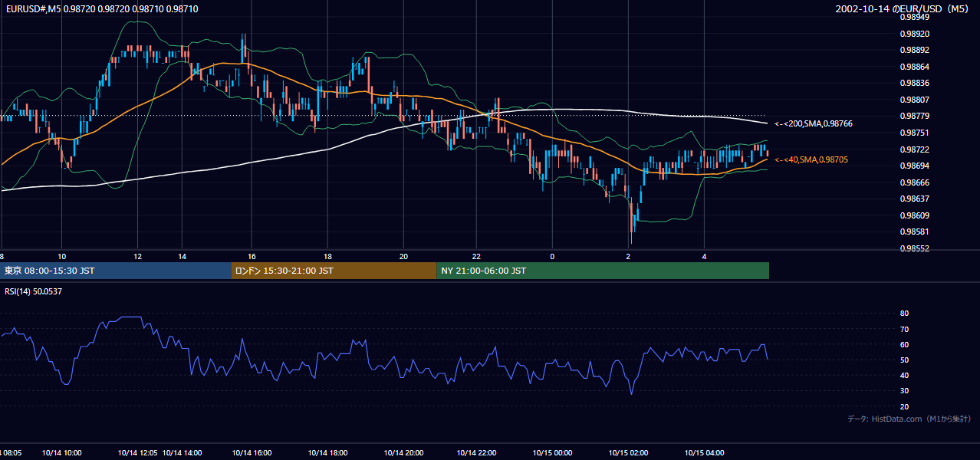
Task: Click the 0.98552 price axis label
Action: pyautogui.click(x=914, y=248)
